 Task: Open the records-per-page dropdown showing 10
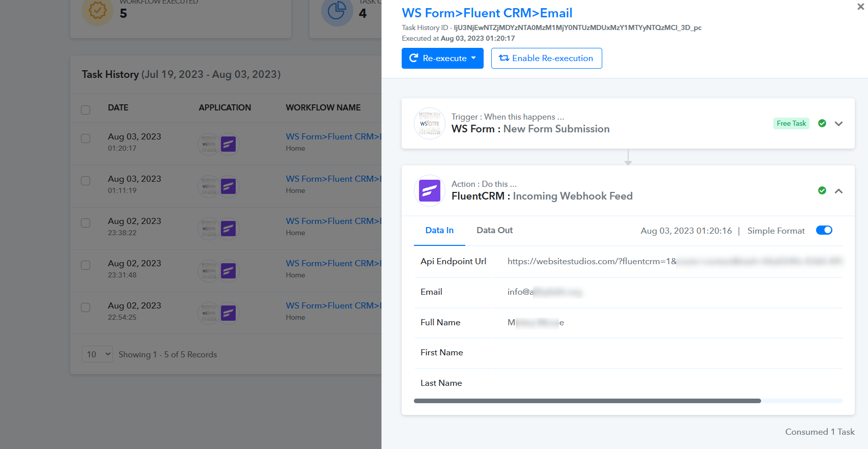click(x=97, y=354)
